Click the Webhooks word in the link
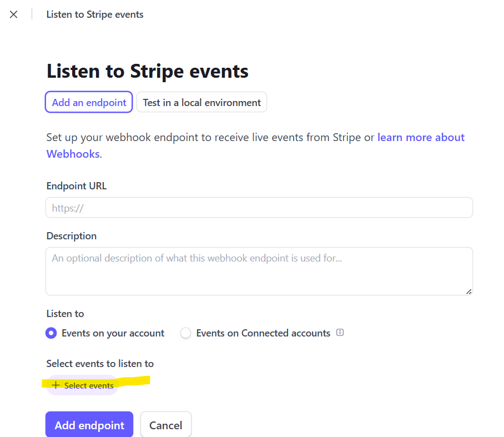Viewport: 504px width, 437px height. (x=73, y=154)
